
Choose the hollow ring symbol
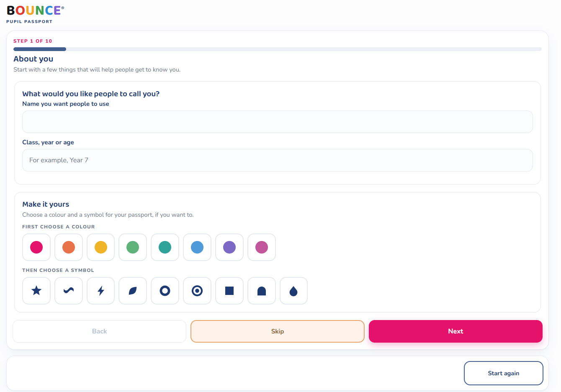165,291
